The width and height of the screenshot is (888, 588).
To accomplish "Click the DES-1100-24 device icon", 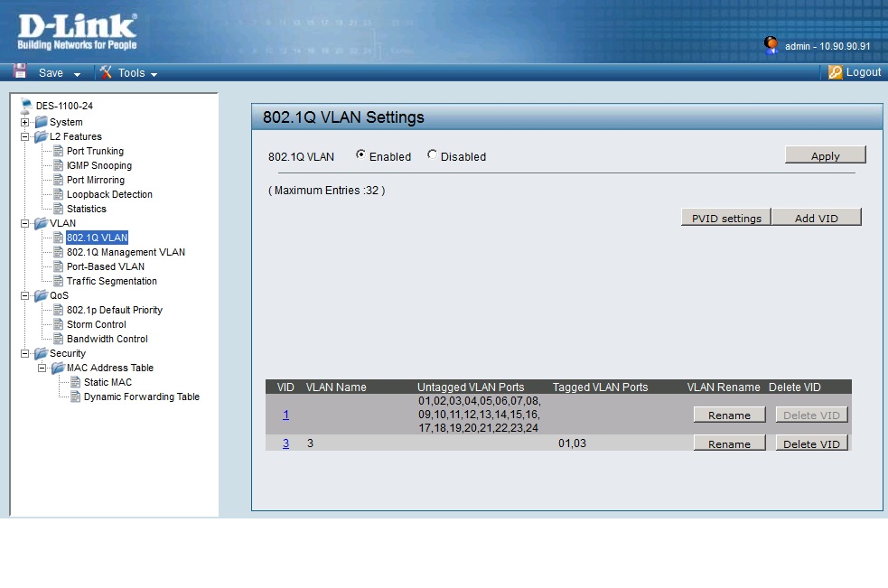I will 25,106.
